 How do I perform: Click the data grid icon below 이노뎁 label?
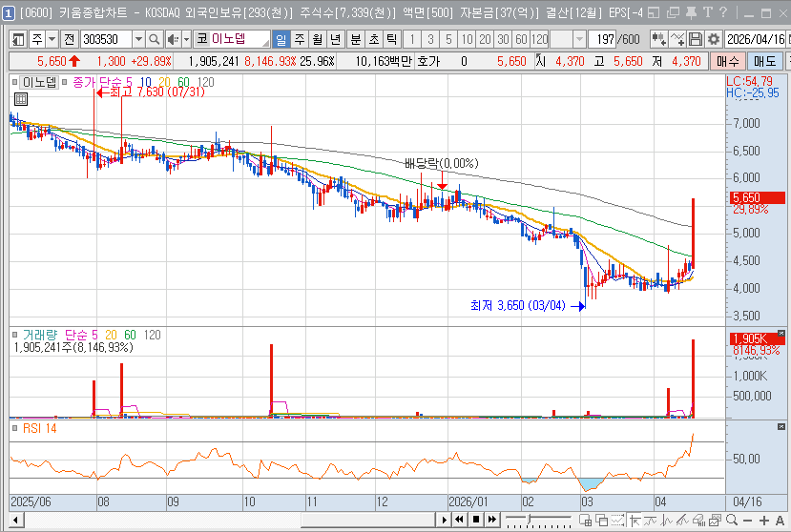pyautogui.click(x=21, y=99)
